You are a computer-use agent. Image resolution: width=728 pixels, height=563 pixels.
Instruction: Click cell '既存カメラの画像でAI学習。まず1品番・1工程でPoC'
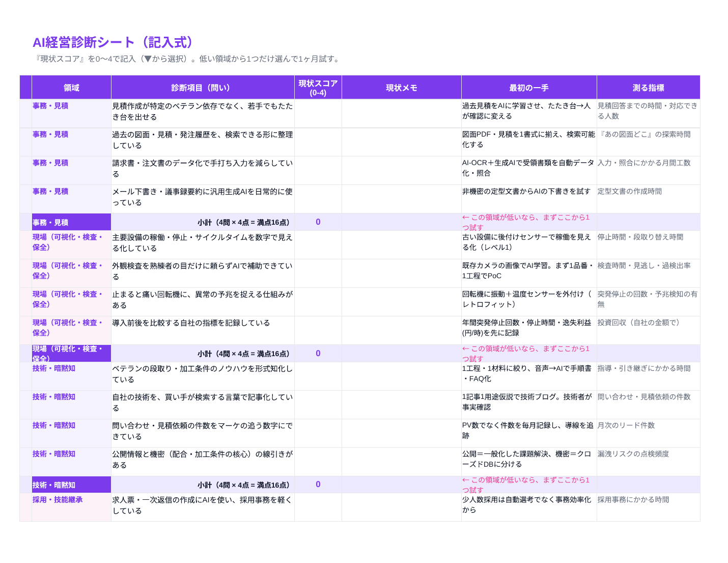529,273
